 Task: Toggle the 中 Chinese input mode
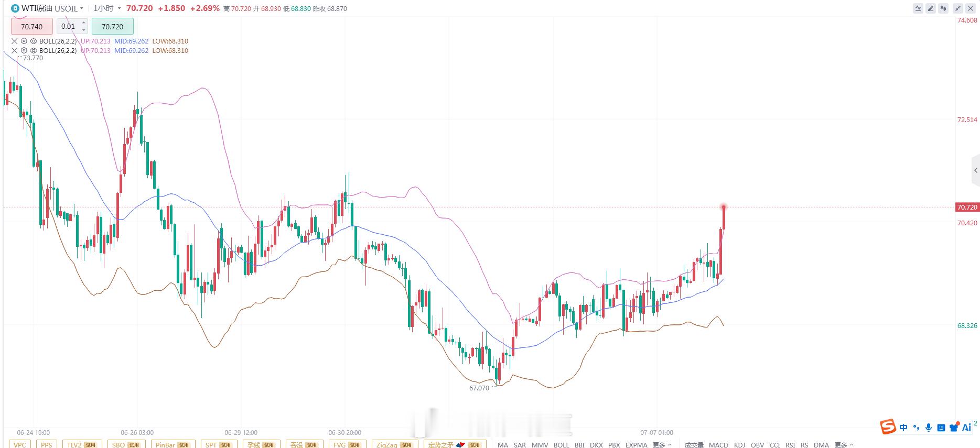903,428
